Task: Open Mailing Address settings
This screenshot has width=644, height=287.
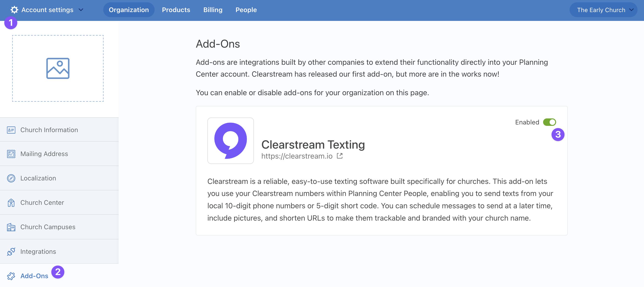Action: pos(59,154)
